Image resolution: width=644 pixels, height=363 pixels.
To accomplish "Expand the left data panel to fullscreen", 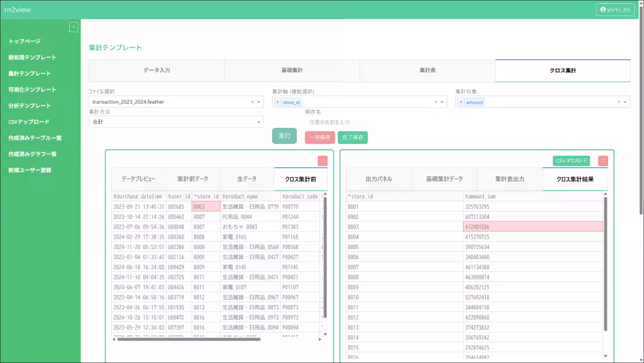I will (322, 161).
